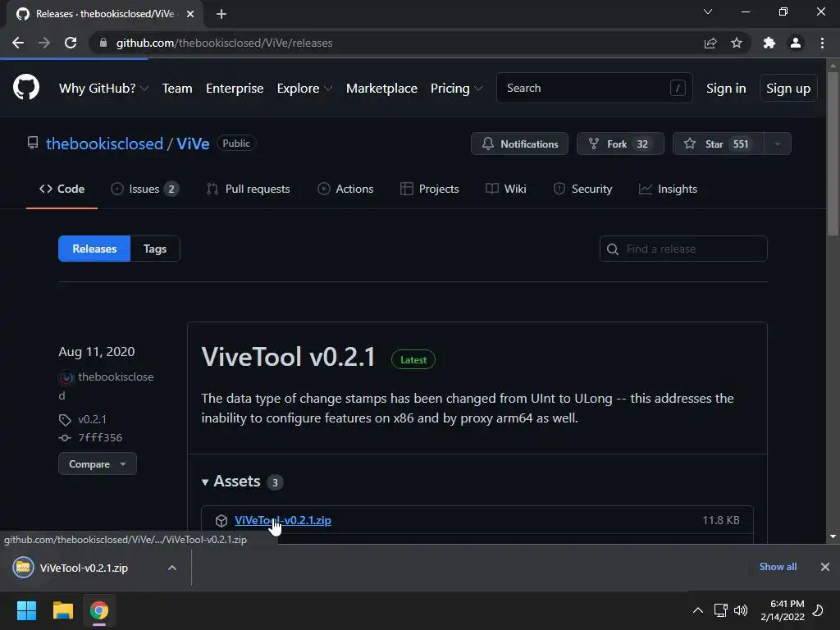Click the Find a release search box
840x630 pixels.
click(x=683, y=249)
